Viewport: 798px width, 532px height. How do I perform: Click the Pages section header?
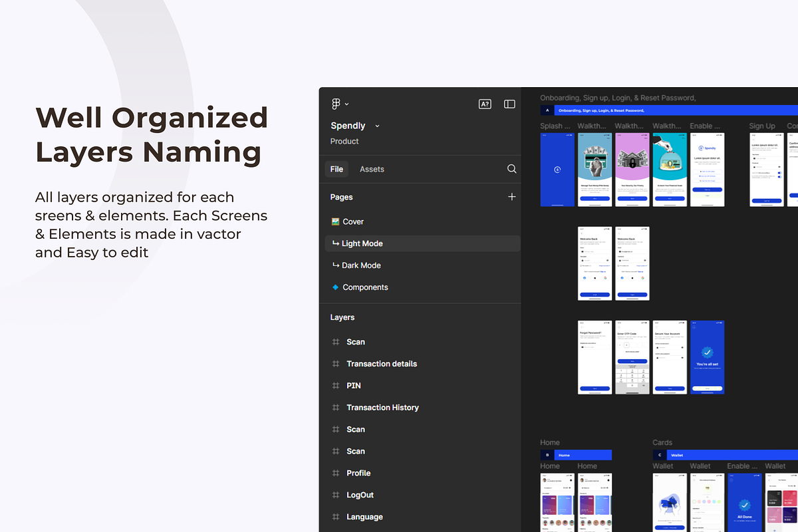(x=341, y=197)
